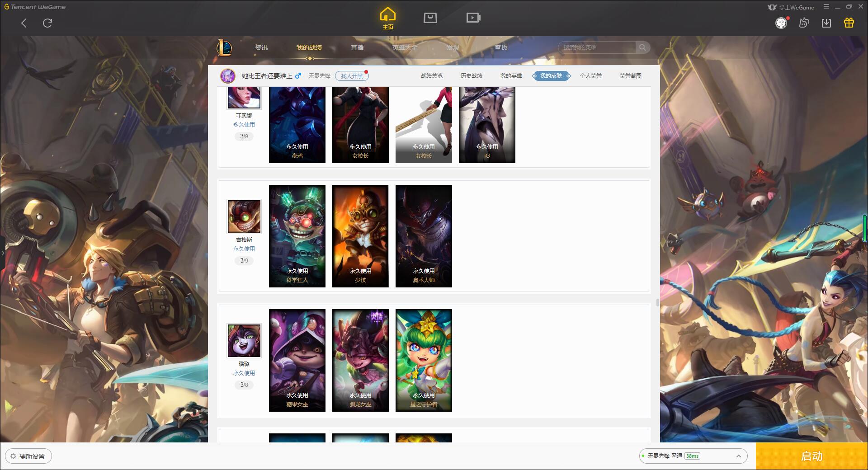The height and width of the screenshot is (470, 868).
Task: Select the 我的皮肤 sub-tab
Action: pyautogui.click(x=551, y=76)
